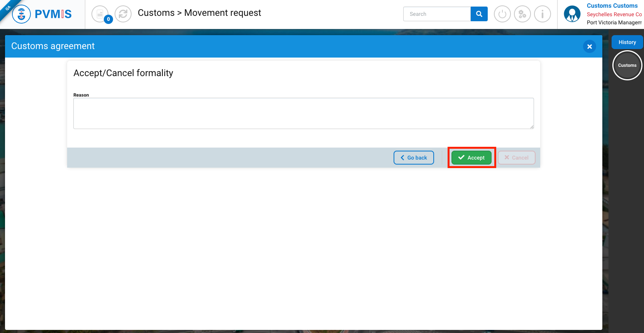
Task: Click the Customs > Movement request breadcrumb
Action: 199,13
